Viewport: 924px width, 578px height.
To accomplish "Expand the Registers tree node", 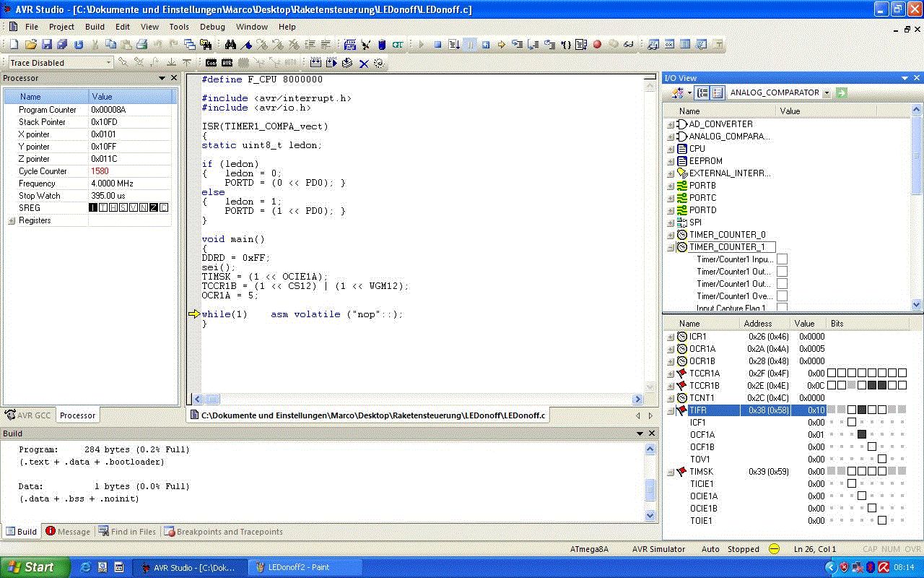I will [12, 220].
